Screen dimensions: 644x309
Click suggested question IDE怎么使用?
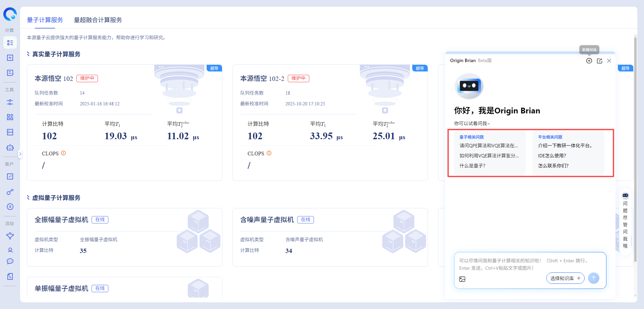pos(552,156)
